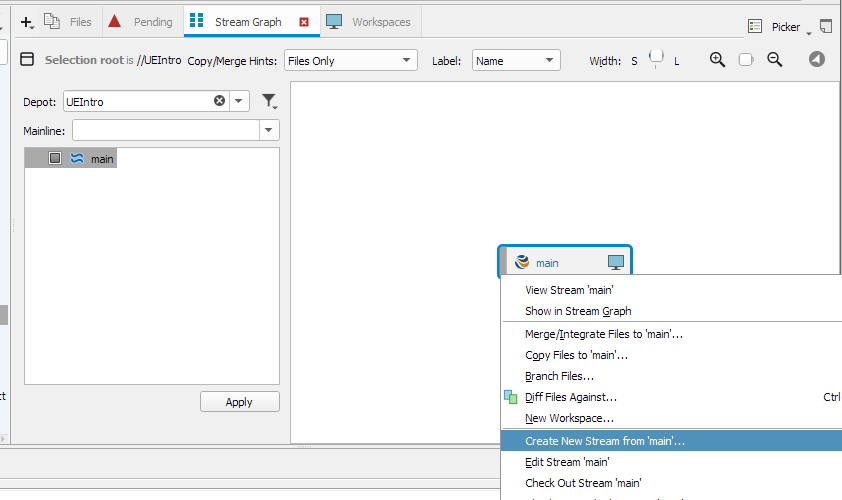Choose Diff Files Against
The image size is (842, 500).
[571, 397]
